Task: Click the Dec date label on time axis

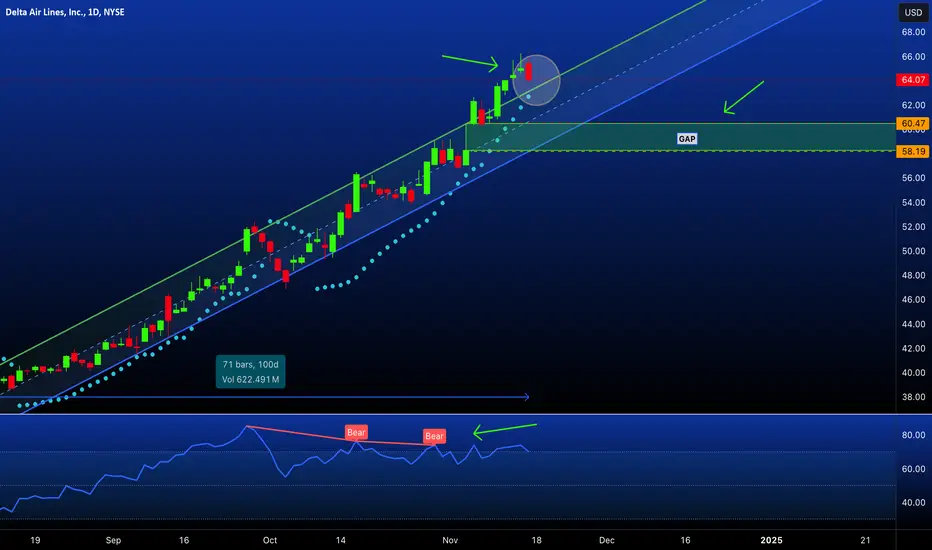Action: pyautogui.click(x=606, y=540)
